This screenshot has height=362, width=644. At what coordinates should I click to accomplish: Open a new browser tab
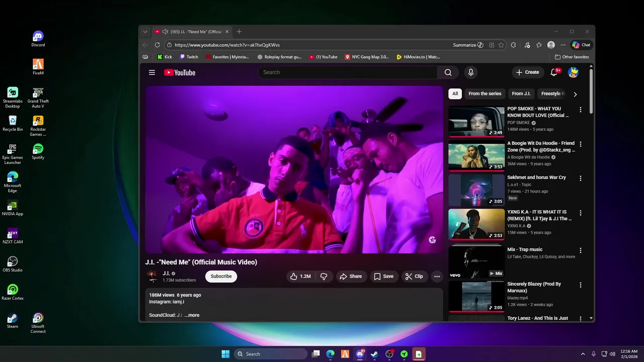click(x=239, y=32)
